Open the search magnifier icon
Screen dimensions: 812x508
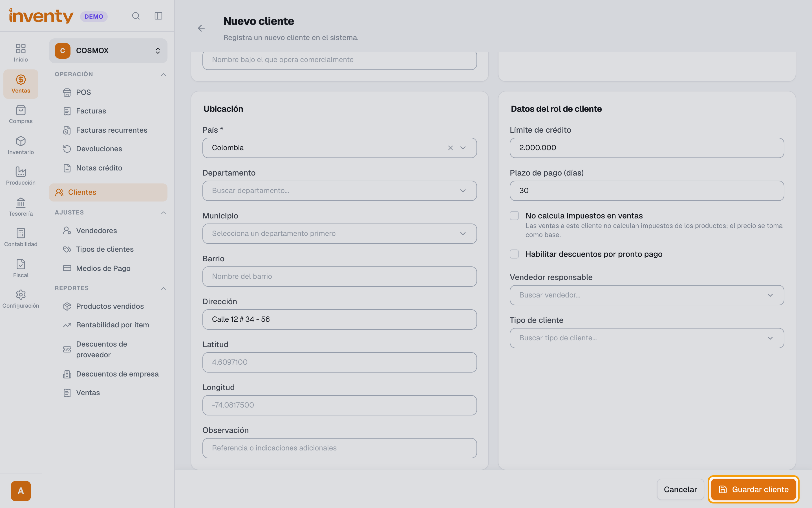pyautogui.click(x=136, y=16)
